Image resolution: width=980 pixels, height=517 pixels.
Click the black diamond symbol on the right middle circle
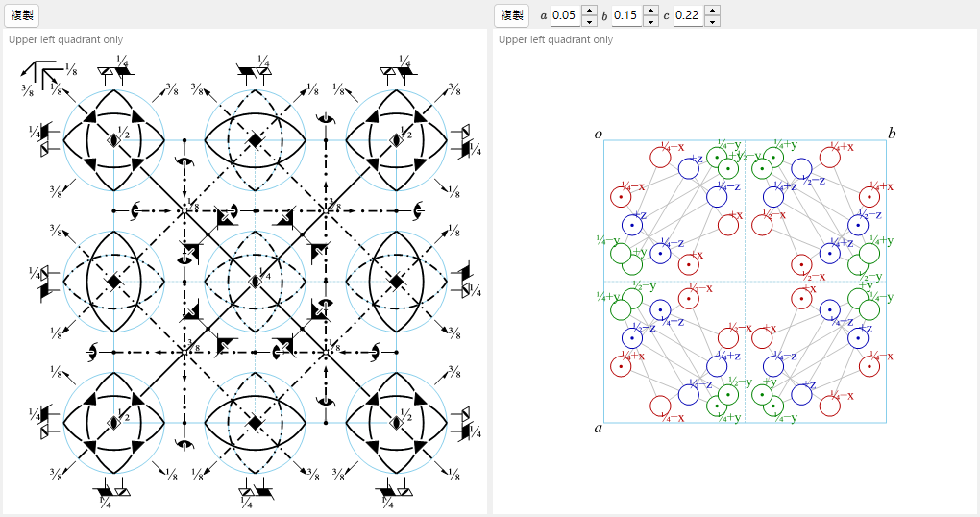pyautogui.click(x=396, y=282)
